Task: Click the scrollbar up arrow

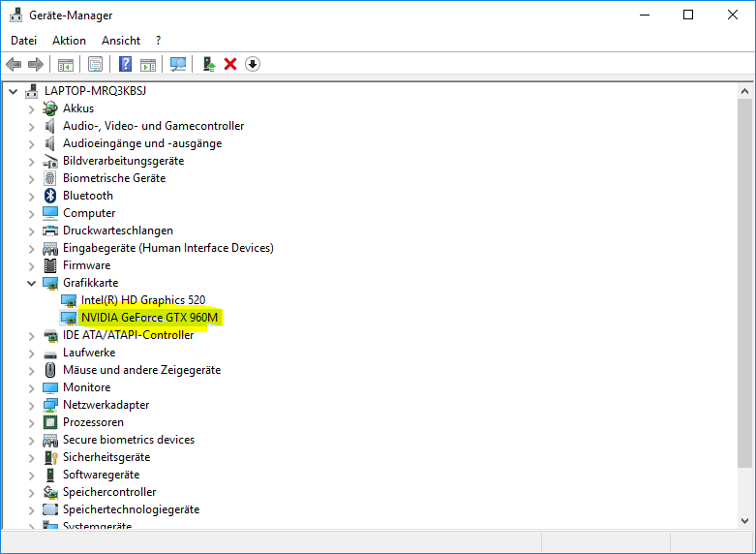Action: (745, 91)
